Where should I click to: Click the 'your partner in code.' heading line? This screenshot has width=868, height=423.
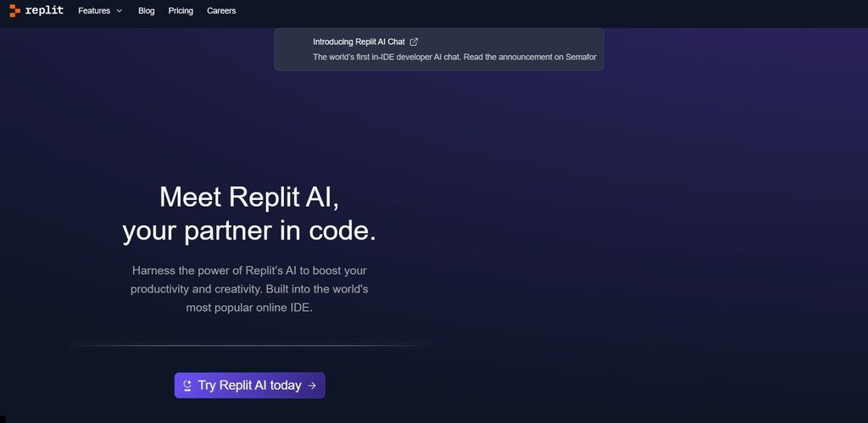[x=249, y=231]
